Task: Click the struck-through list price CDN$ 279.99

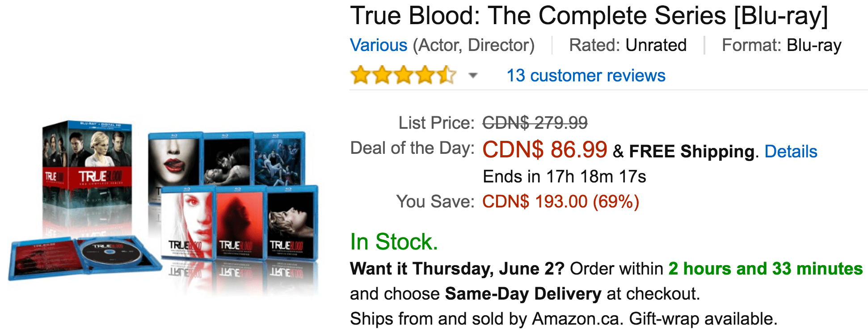Action: (x=535, y=123)
